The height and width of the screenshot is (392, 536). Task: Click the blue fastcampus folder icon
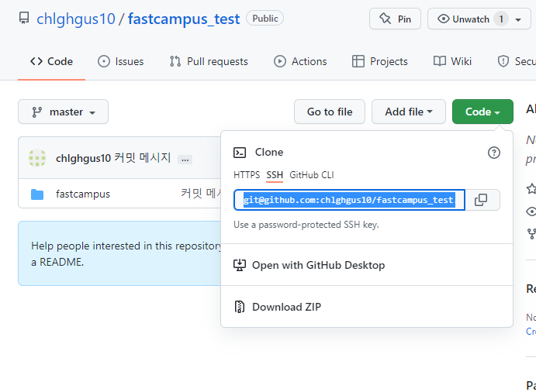point(37,194)
